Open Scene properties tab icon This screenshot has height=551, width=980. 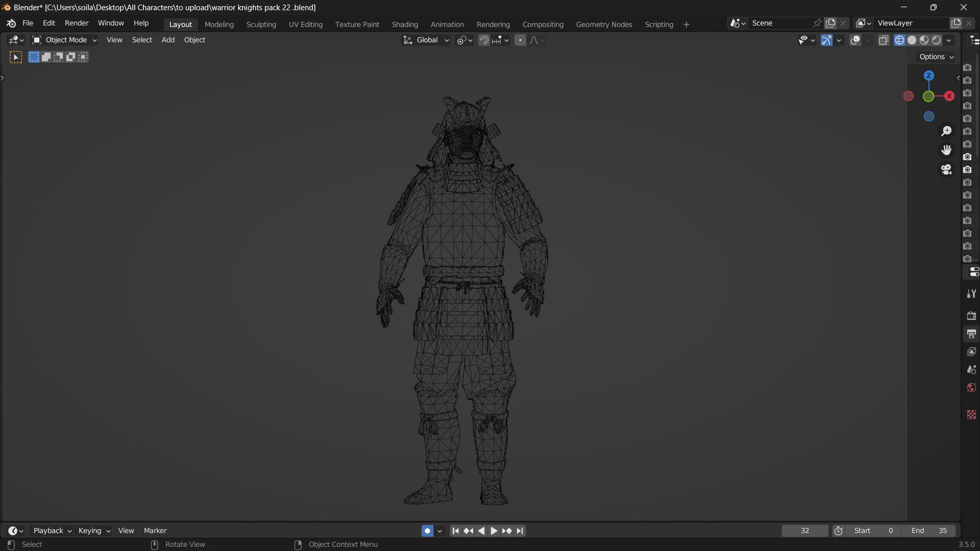pyautogui.click(x=971, y=369)
